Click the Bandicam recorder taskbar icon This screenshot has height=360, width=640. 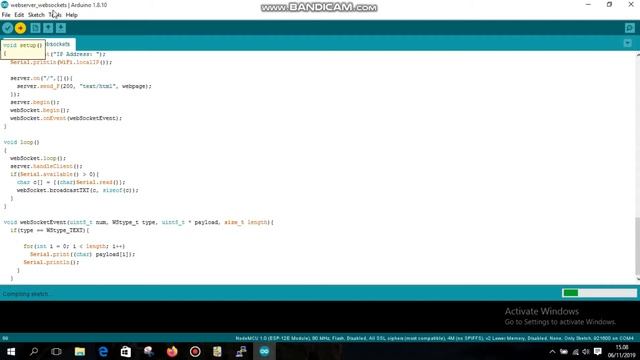(x=195, y=351)
